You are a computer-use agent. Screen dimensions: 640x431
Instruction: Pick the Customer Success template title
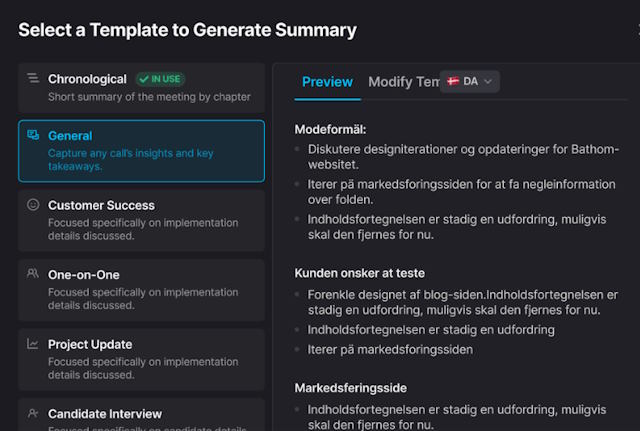[x=101, y=205]
